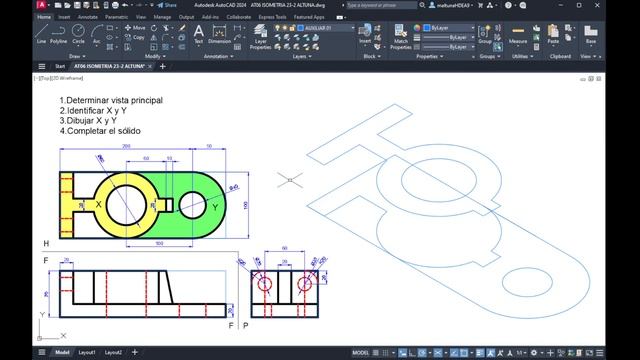Viewport: 640px width, 360px height.
Task: Click the Group tool
Action: (484, 33)
